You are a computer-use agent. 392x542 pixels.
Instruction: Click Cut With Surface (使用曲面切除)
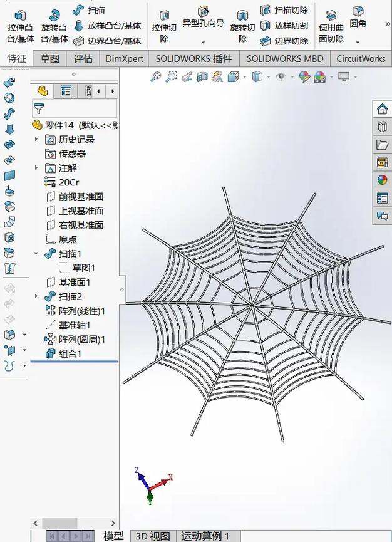tap(331, 26)
